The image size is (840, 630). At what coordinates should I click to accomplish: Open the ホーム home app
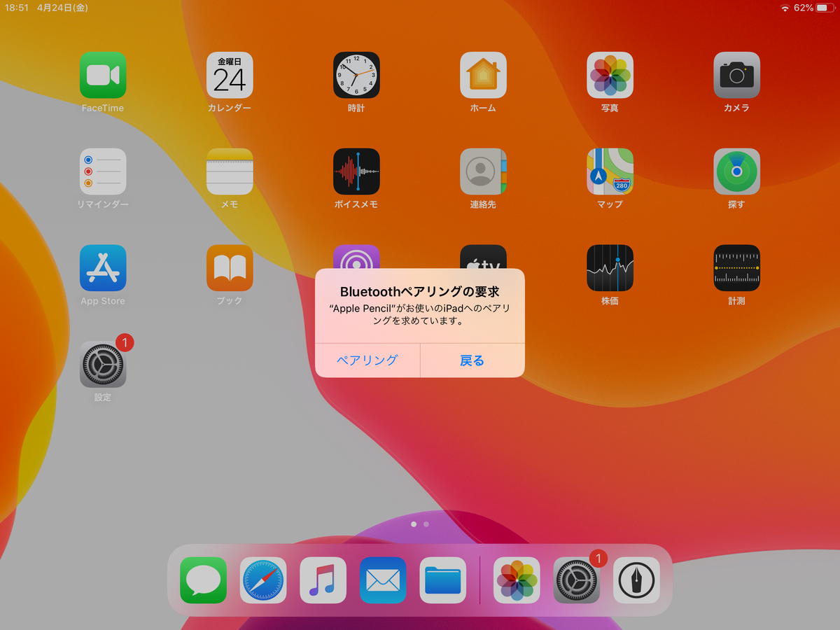pos(483,75)
